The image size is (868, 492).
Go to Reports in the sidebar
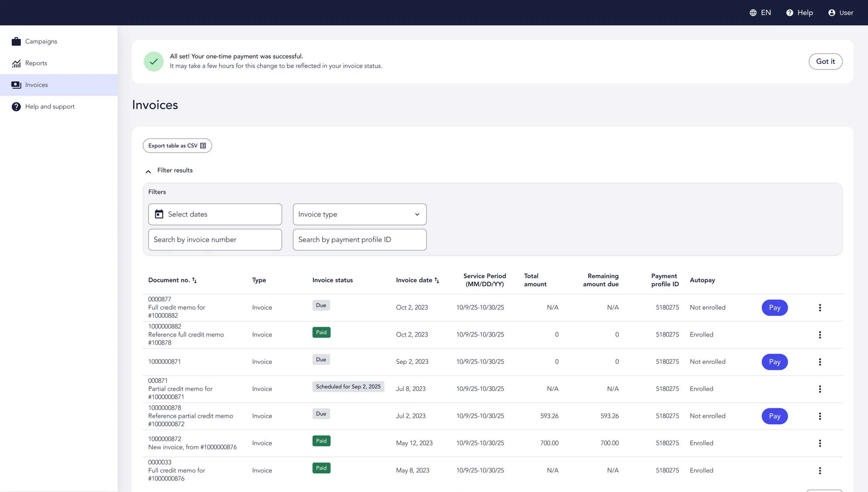coord(59,63)
